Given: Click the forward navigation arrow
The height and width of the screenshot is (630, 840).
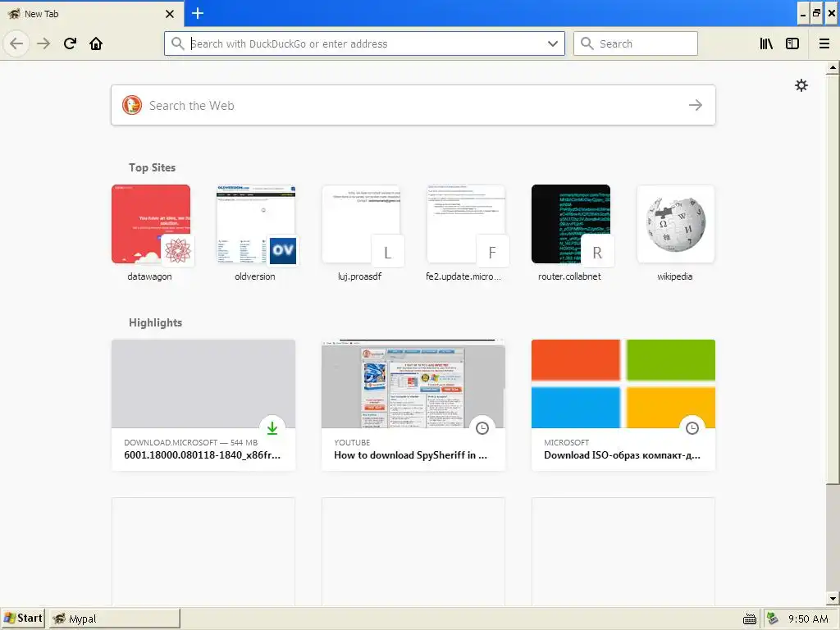Looking at the screenshot, I should pos(43,43).
